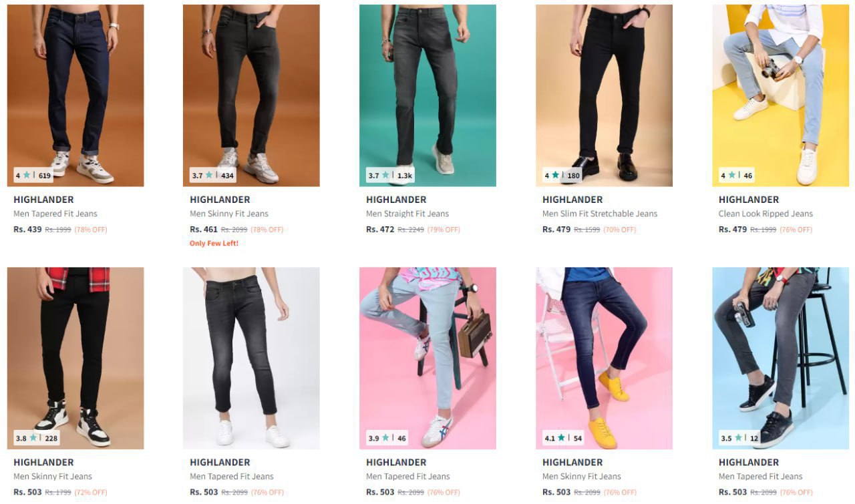View the grey straight fit jeans image on teal
The height and width of the screenshot is (504, 855).
coord(428,95)
